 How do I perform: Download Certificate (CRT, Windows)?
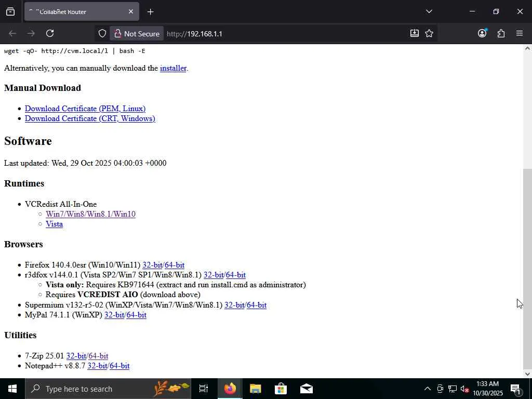coord(90,118)
